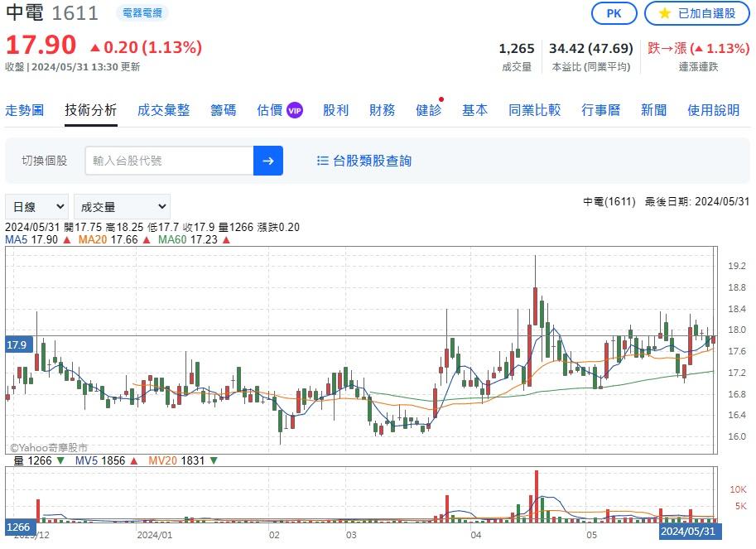Click the 17.9 price label on chart axis
This screenshot has width=756, height=549.
pos(19,344)
